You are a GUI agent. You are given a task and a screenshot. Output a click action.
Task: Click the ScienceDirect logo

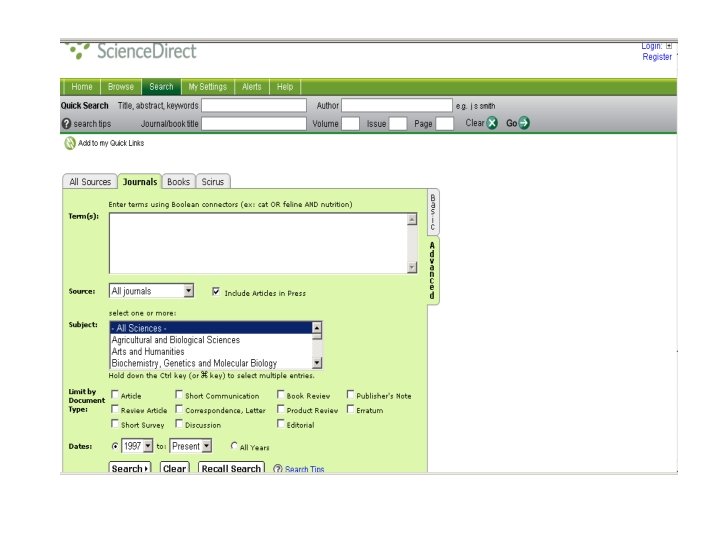click(131, 51)
